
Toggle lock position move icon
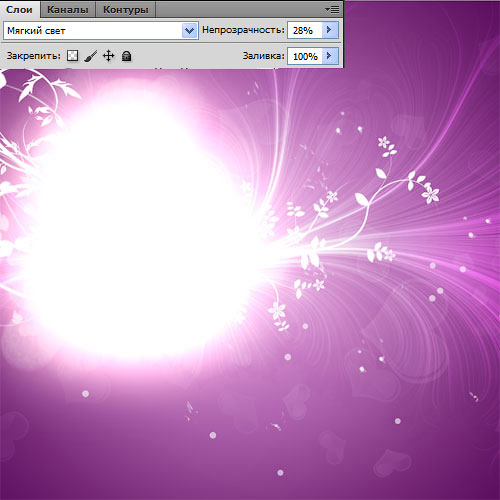pyautogui.click(x=109, y=56)
